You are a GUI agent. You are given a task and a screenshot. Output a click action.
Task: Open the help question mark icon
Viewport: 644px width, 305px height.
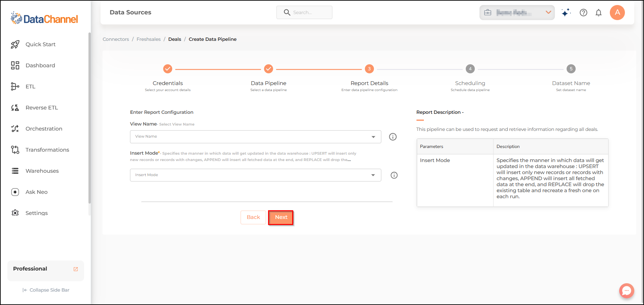[583, 13]
